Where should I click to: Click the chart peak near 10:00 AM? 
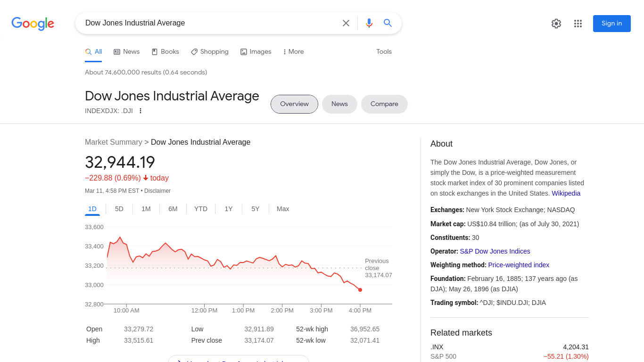(x=120, y=238)
